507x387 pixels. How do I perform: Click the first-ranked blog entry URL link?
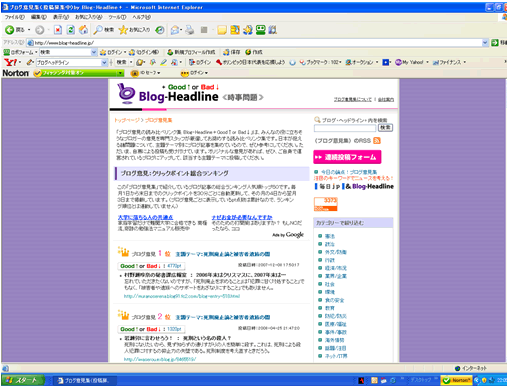(182, 296)
